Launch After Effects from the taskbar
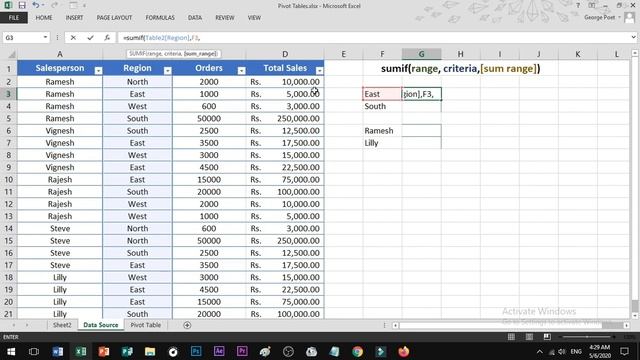The image size is (640, 360). (219, 351)
